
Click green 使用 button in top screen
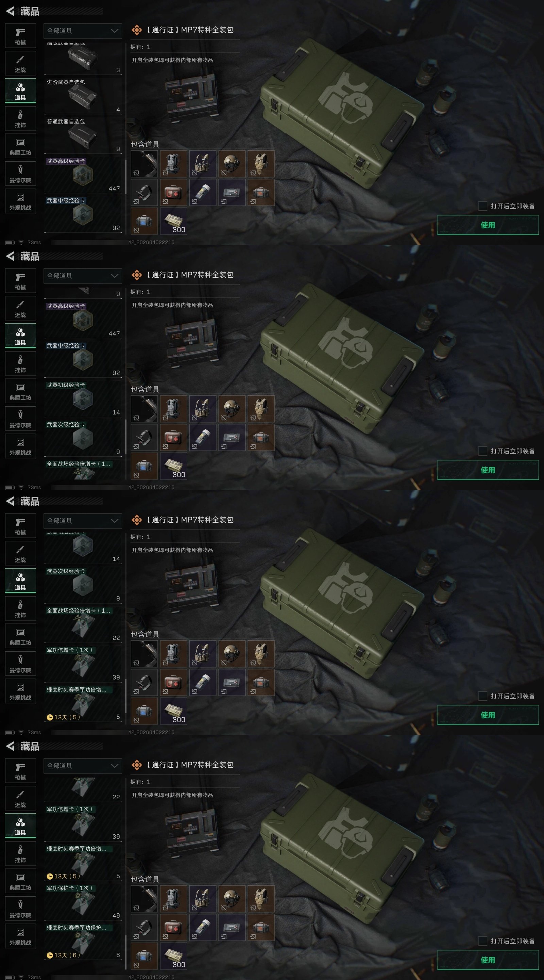[488, 225]
